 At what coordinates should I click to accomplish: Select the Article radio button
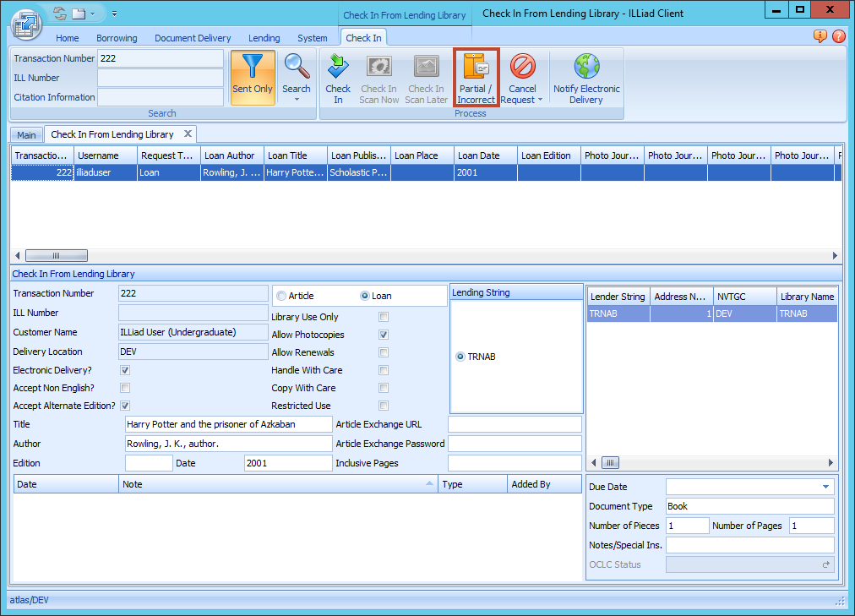[280, 296]
